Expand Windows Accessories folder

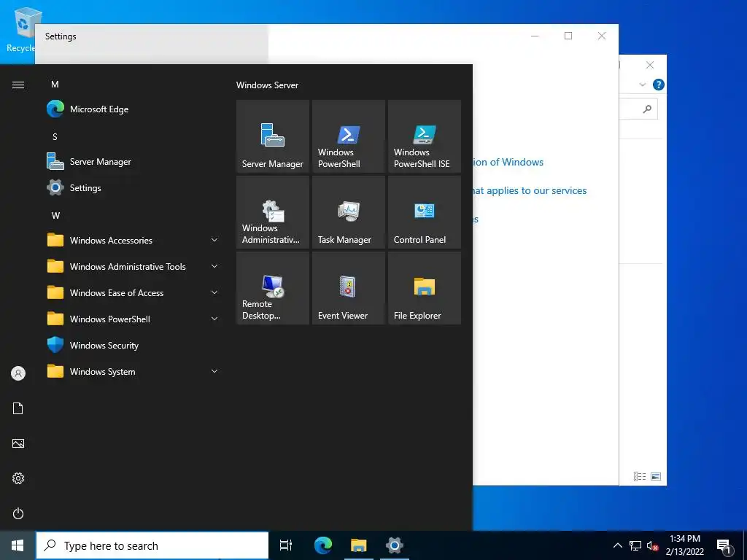(x=133, y=240)
